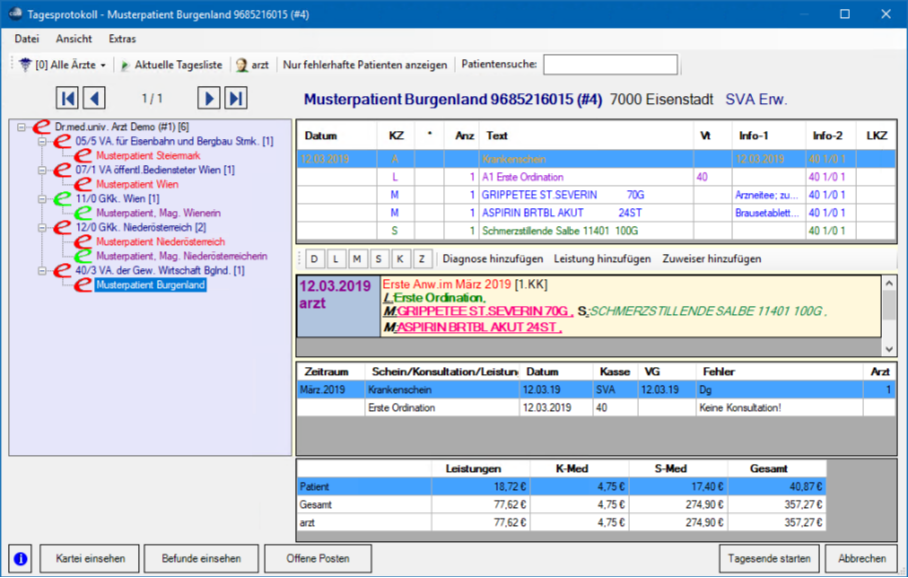Click Zuweiser hinzufügen
Screen dimensions: 908x578
point(712,259)
